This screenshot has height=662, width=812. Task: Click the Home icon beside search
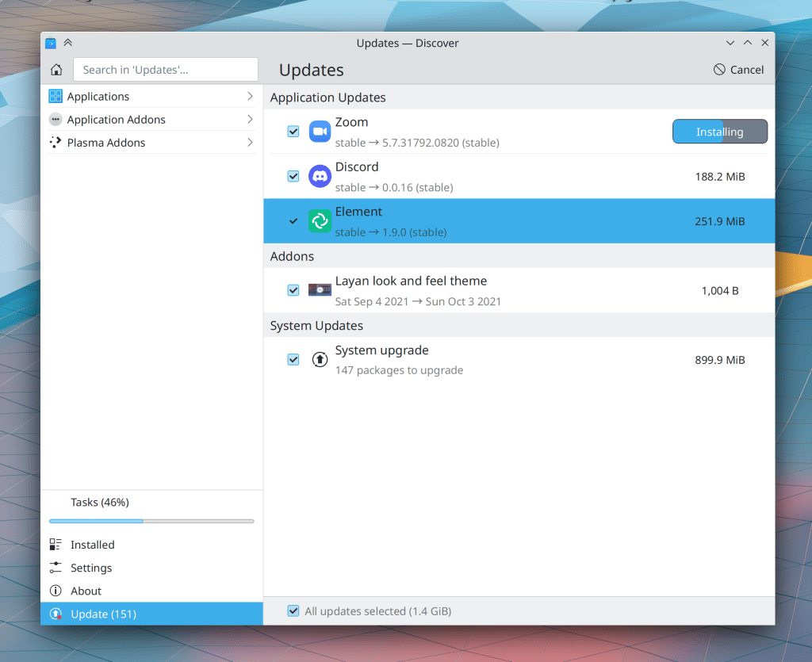[x=56, y=70]
